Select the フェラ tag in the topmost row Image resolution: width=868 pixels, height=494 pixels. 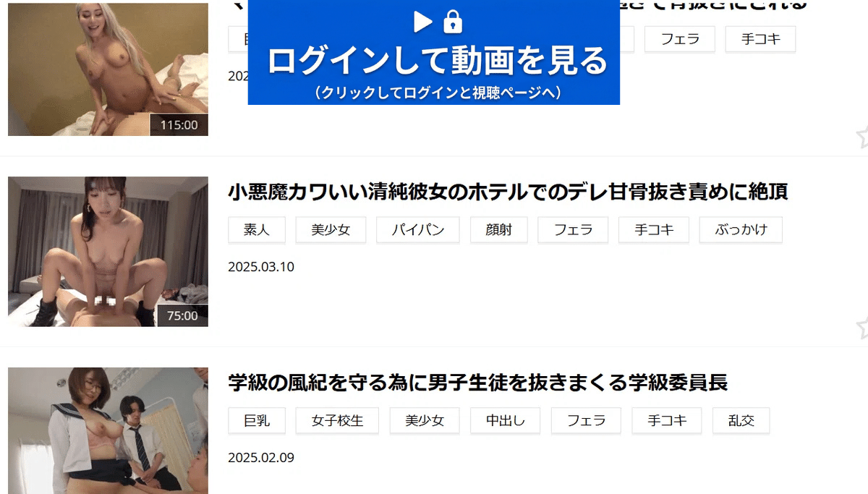click(x=680, y=39)
